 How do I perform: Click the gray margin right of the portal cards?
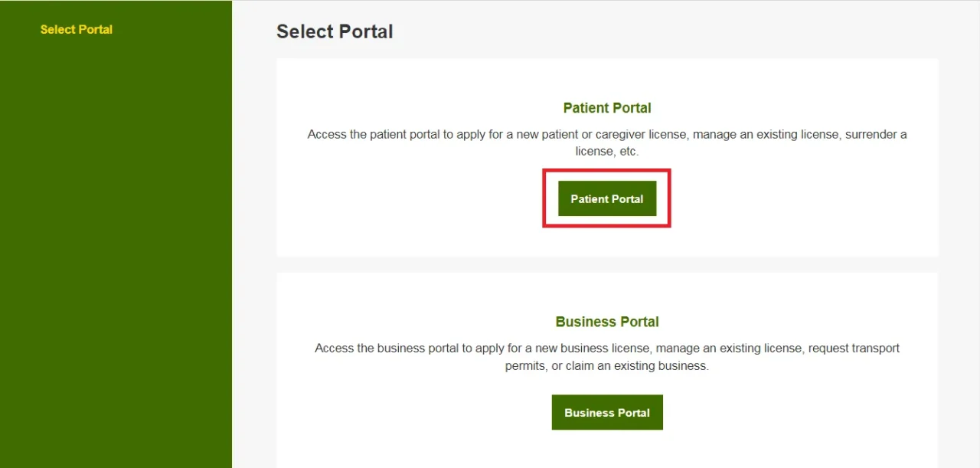point(959,230)
